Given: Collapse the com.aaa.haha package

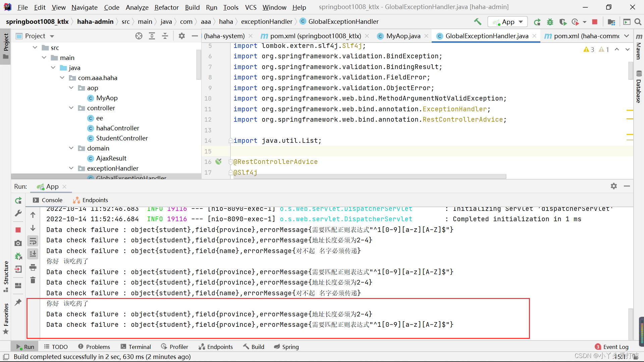Looking at the screenshot, I should (x=62, y=78).
